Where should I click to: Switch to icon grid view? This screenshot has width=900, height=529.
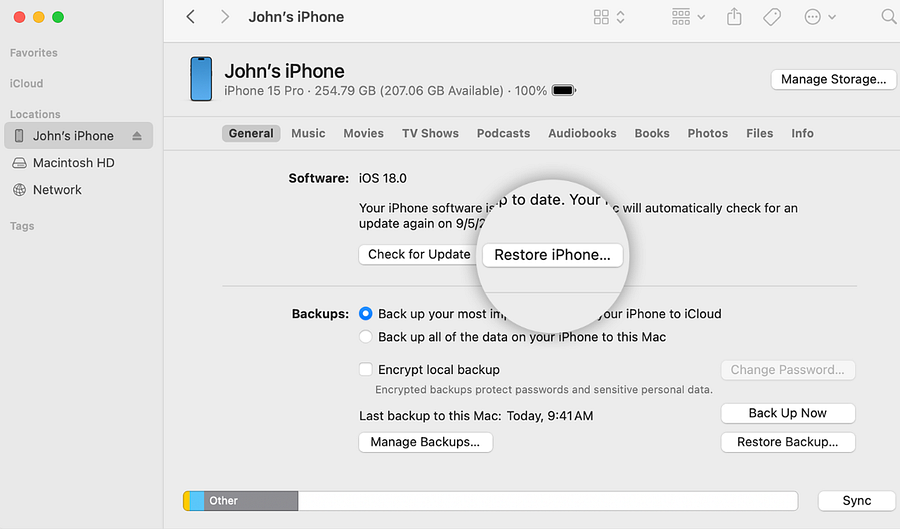tap(601, 17)
